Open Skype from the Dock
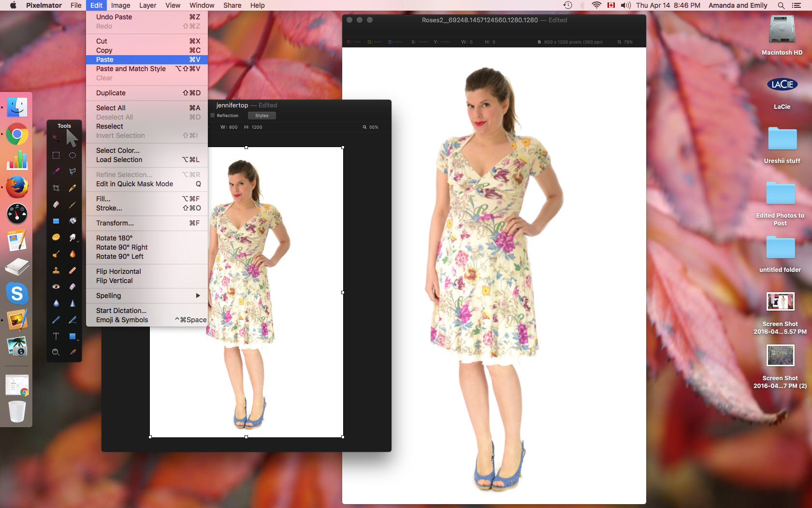The image size is (812, 508). click(x=17, y=293)
